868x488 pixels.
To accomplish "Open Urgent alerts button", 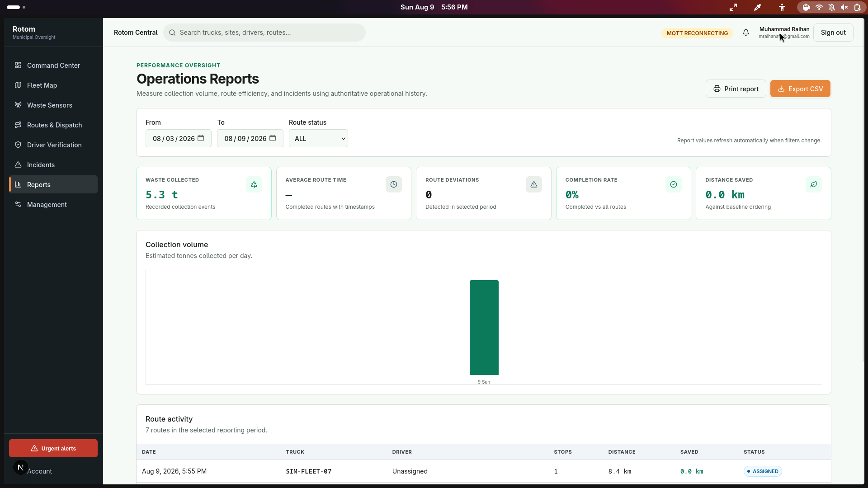I will tap(53, 448).
